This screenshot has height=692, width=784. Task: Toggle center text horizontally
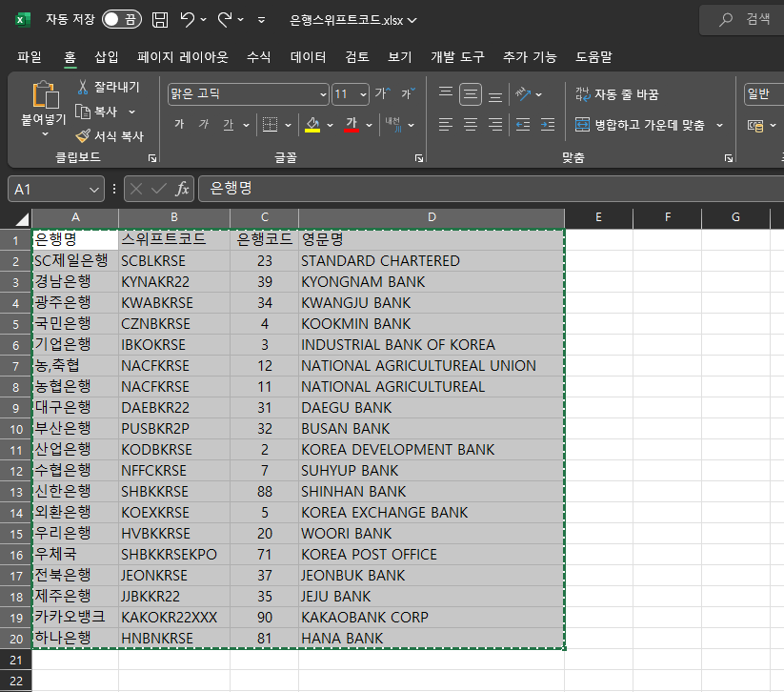click(x=471, y=125)
